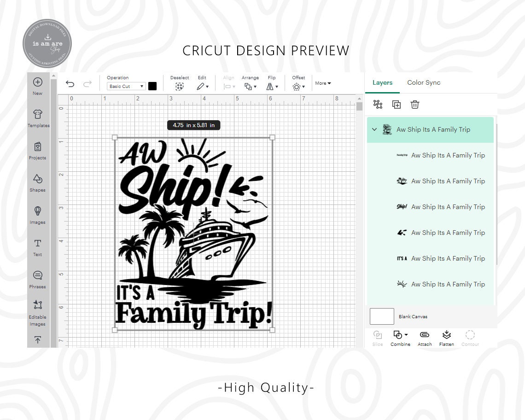Viewport: 525px width, 420px height.
Task: Click the Contour button
Action: coord(470,338)
